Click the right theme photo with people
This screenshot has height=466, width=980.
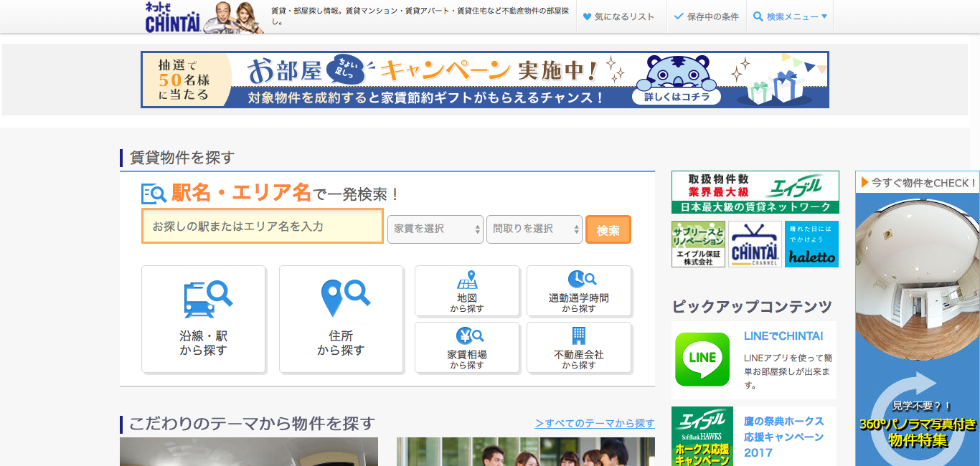(526, 452)
